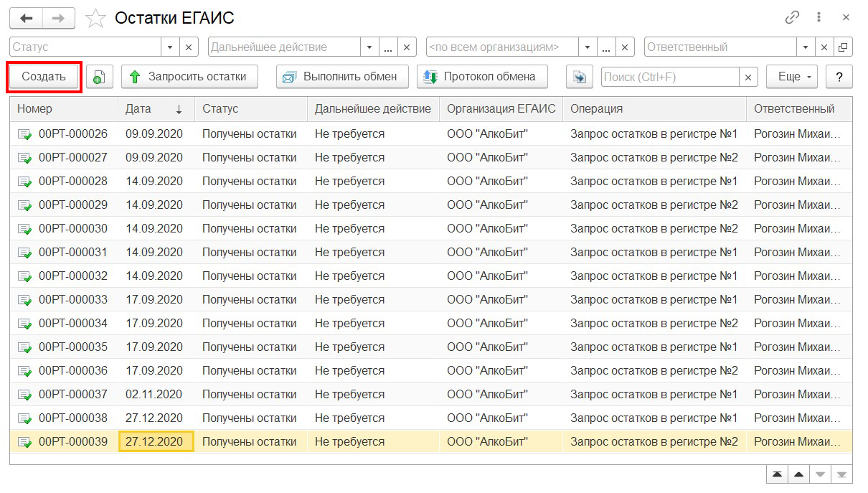Image resolution: width=868 pixels, height=493 pixels.
Task: Click the icon button left of search field
Action: [580, 77]
